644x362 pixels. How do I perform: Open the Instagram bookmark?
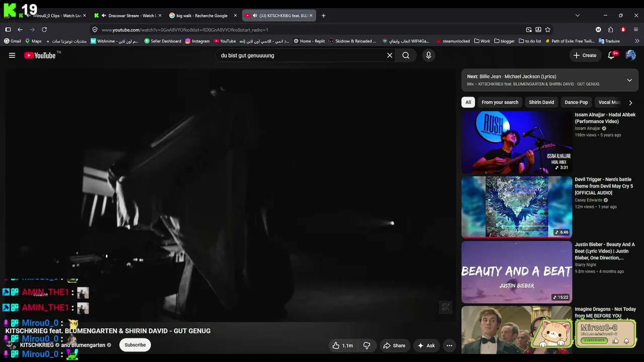click(197, 41)
